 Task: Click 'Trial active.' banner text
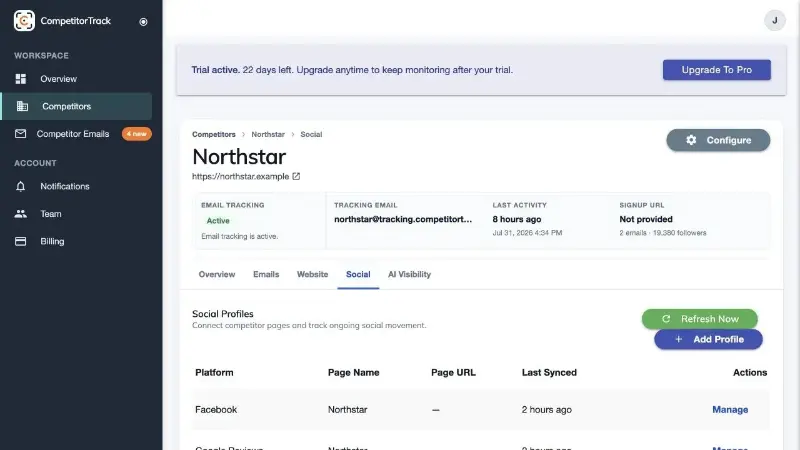pyautogui.click(x=215, y=70)
